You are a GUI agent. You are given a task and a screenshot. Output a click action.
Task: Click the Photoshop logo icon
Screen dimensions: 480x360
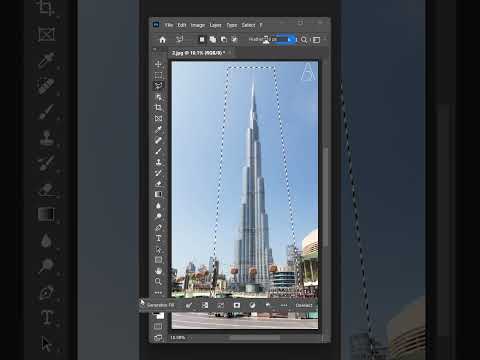(x=156, y=25)
